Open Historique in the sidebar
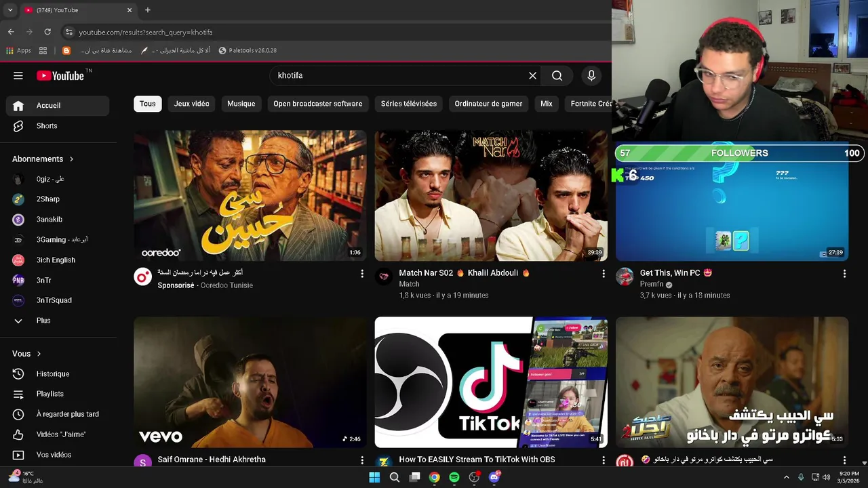This screenshot has height=488, width=868. tap(58, 374)
